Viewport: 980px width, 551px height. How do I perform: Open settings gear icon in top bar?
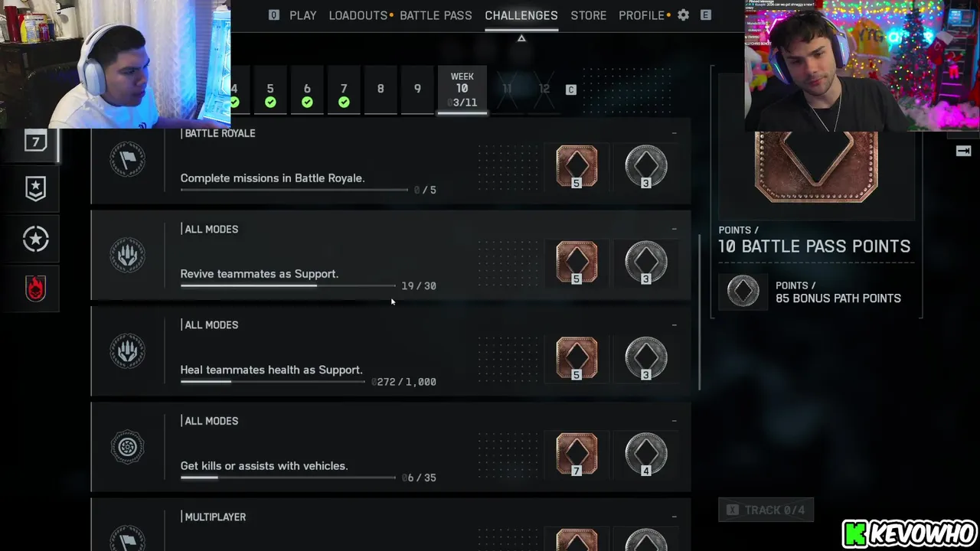(683, 15)
